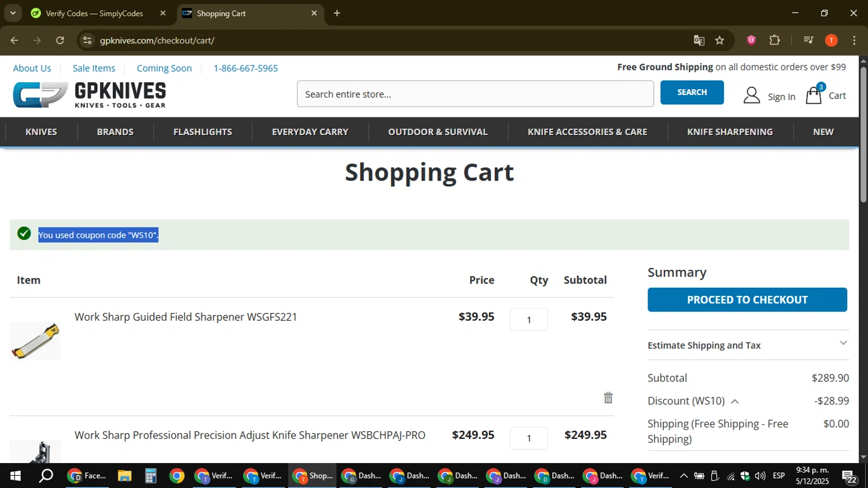Collapse the Discount (WS10) details chevron
The height and width of the screenshot is (488, 868).
[735, 401]
